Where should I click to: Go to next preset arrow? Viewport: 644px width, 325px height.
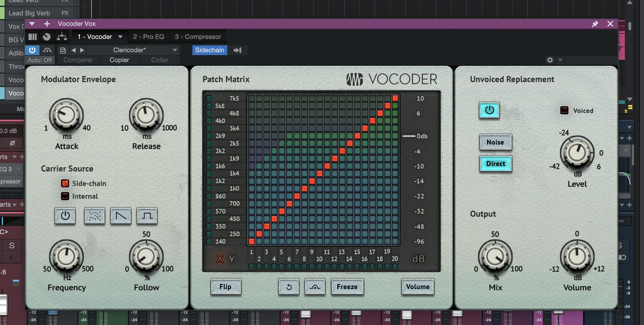(x=82, y=50)
